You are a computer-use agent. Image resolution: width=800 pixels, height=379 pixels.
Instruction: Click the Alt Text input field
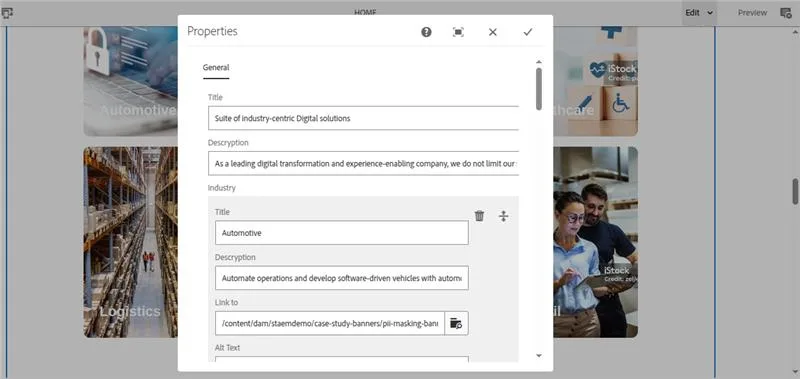(x=342, y=360)
